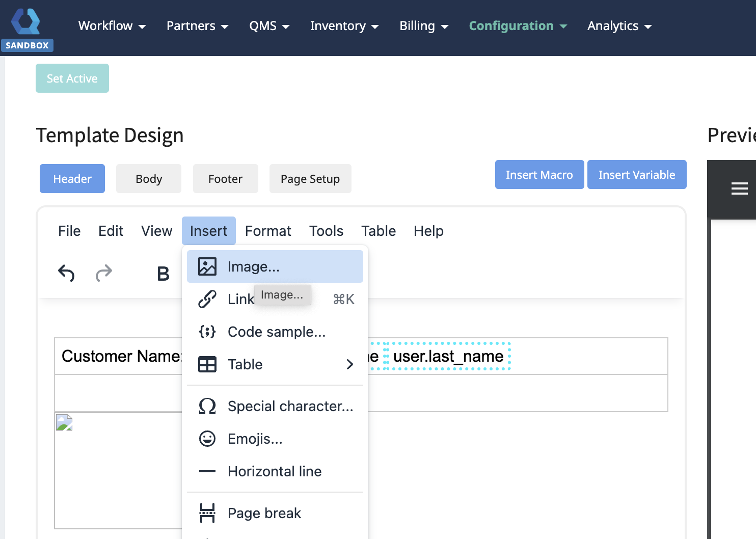Click the Insert Variable button

point(636,175)
